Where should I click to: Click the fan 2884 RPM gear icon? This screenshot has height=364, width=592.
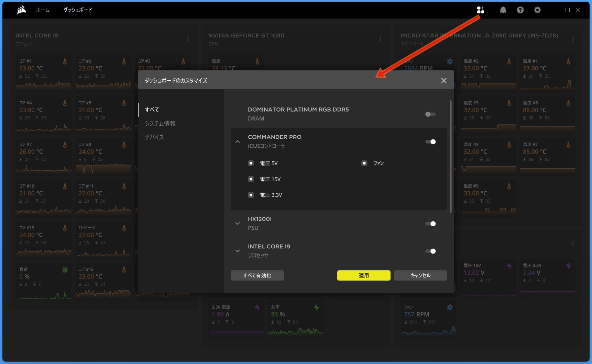point(450,61)
